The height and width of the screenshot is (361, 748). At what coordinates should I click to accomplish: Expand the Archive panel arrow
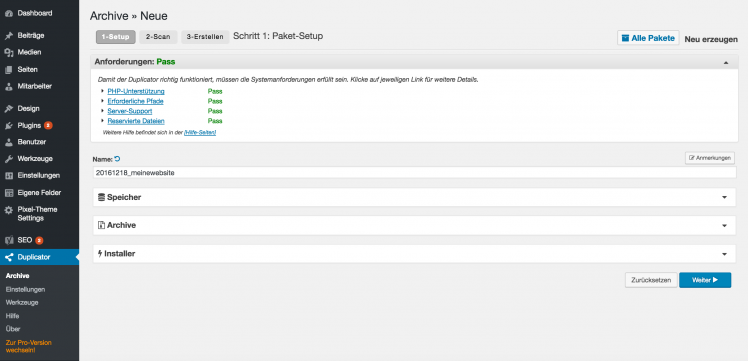click(x=724, y=226)
